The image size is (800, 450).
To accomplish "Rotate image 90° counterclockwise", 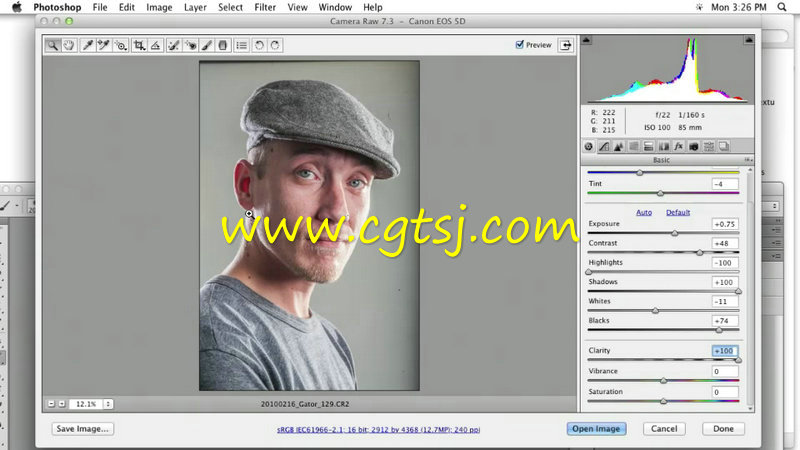I will click(259, 45).
